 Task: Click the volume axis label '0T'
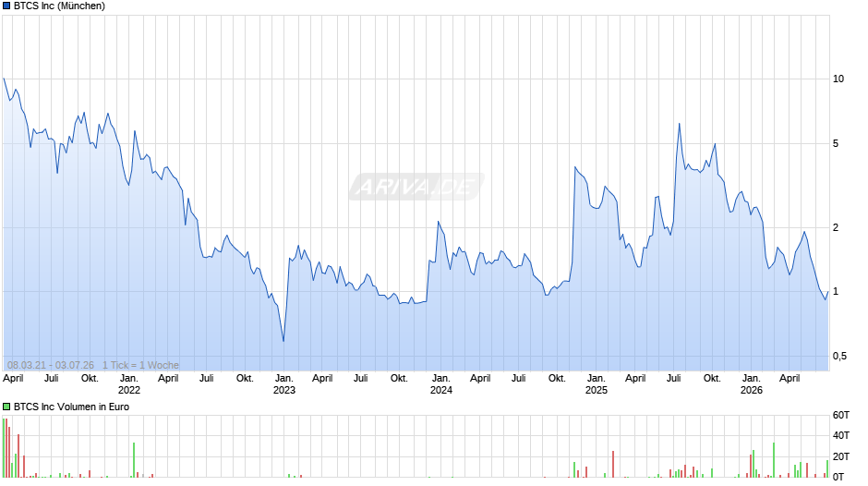838,477
